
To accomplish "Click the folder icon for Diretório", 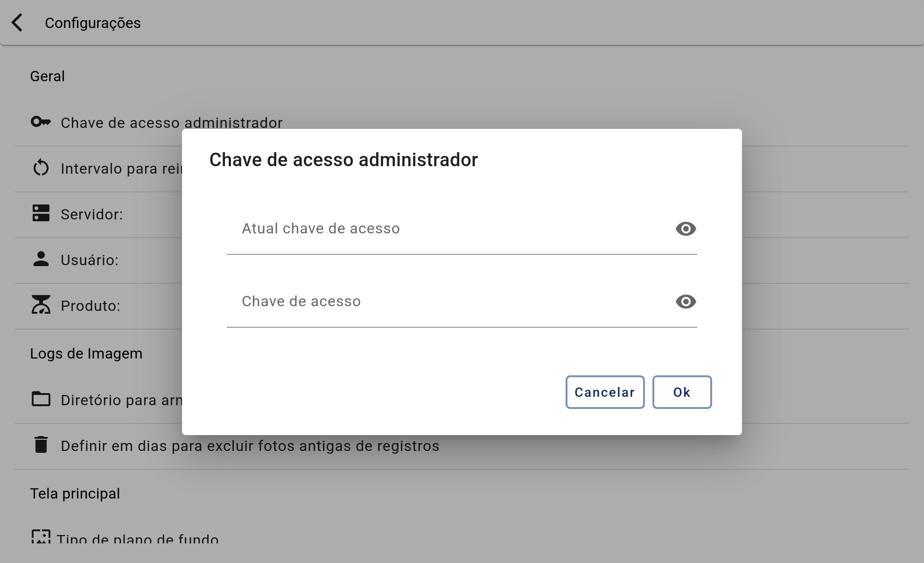I will (41, 399).
